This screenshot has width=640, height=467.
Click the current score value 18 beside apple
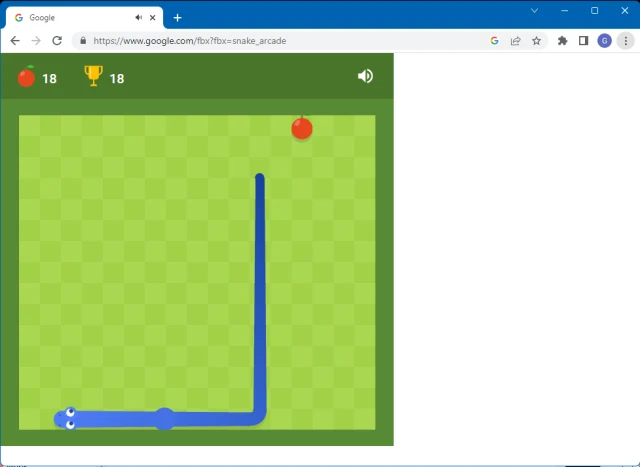pyautogui.click(x=49, y=78)
